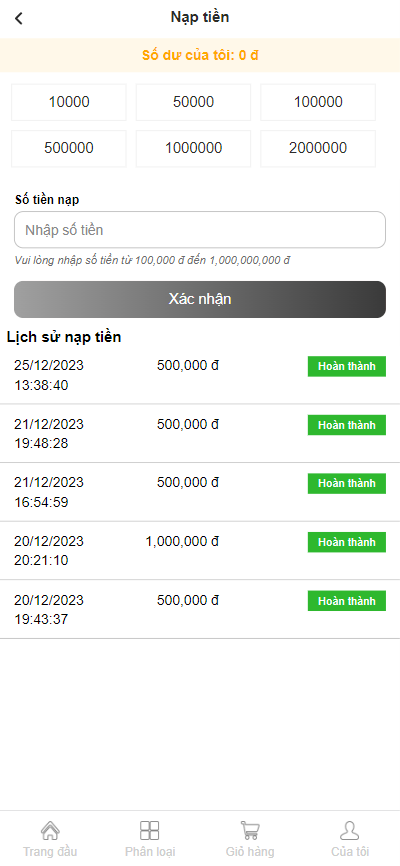This screenshot has width=400, height=866.
Task: Pick the 1000000 preset amount
Action: pyautogui.click(x=193, y=149)
